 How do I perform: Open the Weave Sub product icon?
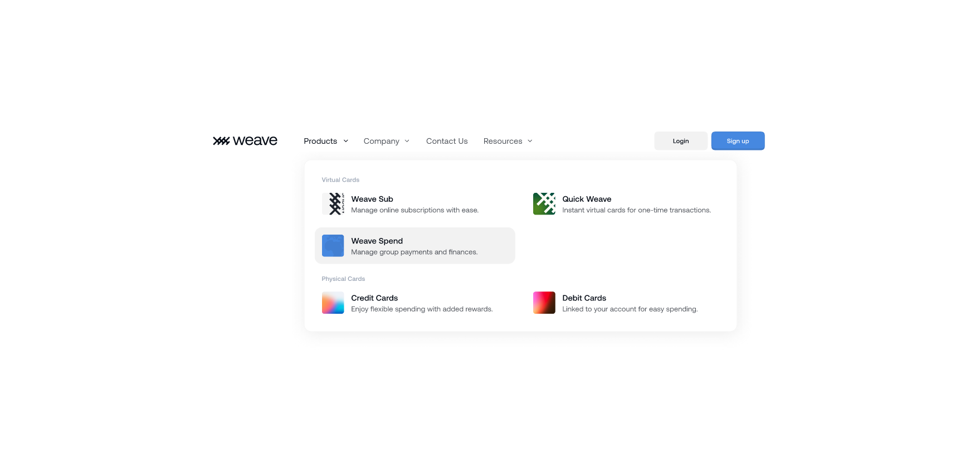coord(333,204)
